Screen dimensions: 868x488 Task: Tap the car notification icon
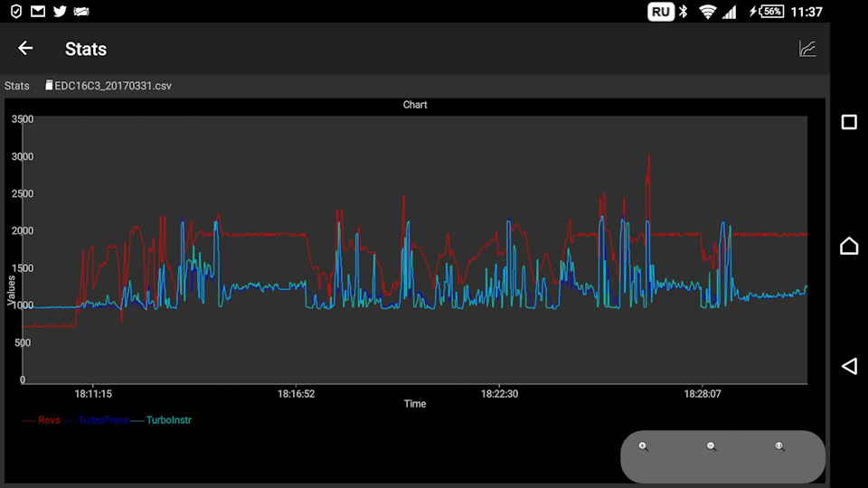tap(81, 11)
